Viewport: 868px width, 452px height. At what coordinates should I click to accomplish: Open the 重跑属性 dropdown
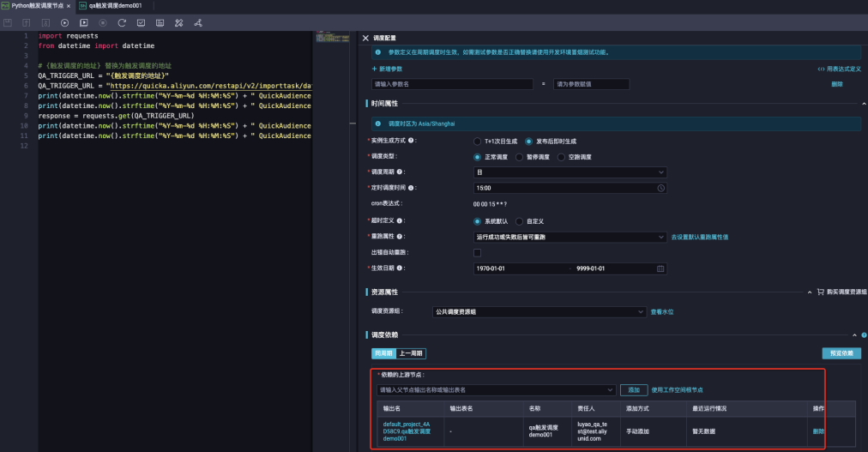coord(570,237)
